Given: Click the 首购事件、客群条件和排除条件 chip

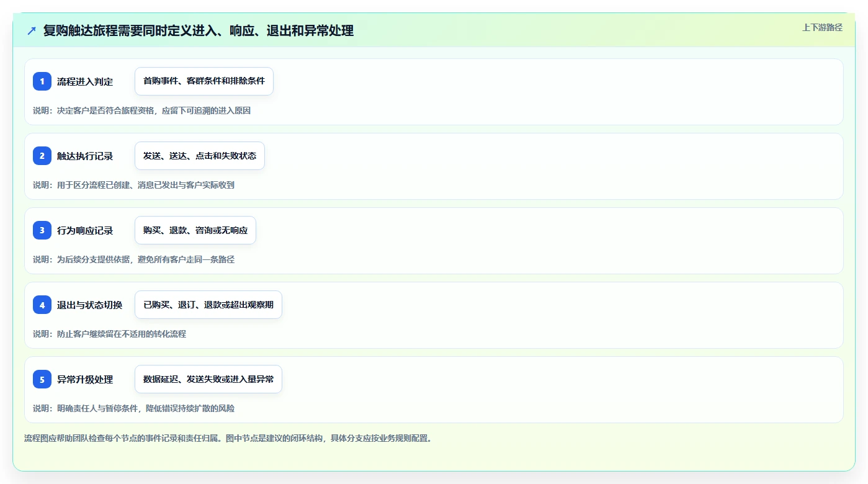Looking at the screenshot, I should pyautogui.click(x=204, y=81).
